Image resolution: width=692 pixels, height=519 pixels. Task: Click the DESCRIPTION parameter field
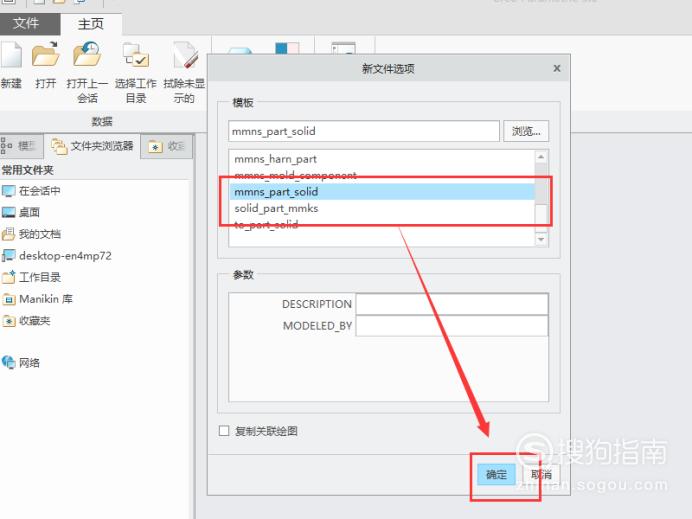(x=452, y=304)
